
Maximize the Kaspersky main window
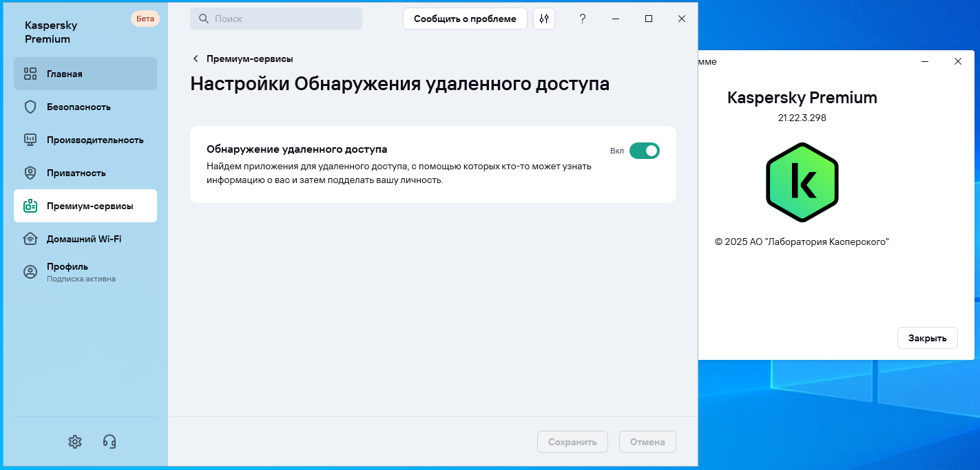pos(649,19)
